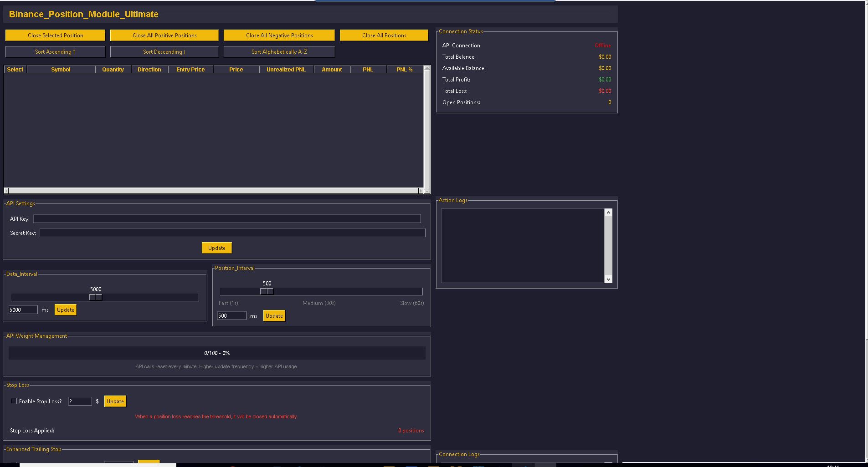Click the Price column header
The width and height of the screenshot is (868, 467).
coord(236,70)
